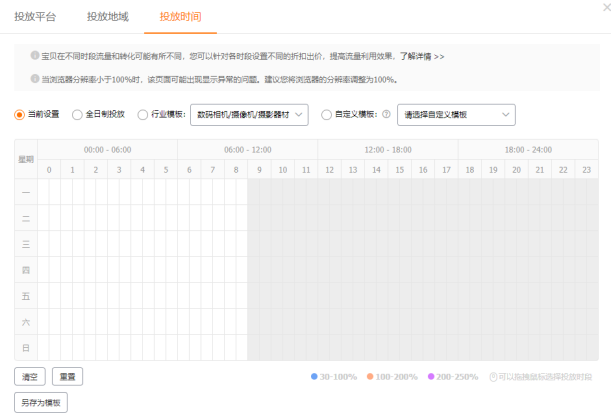
Task: Click the Sunday hour 23 grid cell
Action: [587, 348]
